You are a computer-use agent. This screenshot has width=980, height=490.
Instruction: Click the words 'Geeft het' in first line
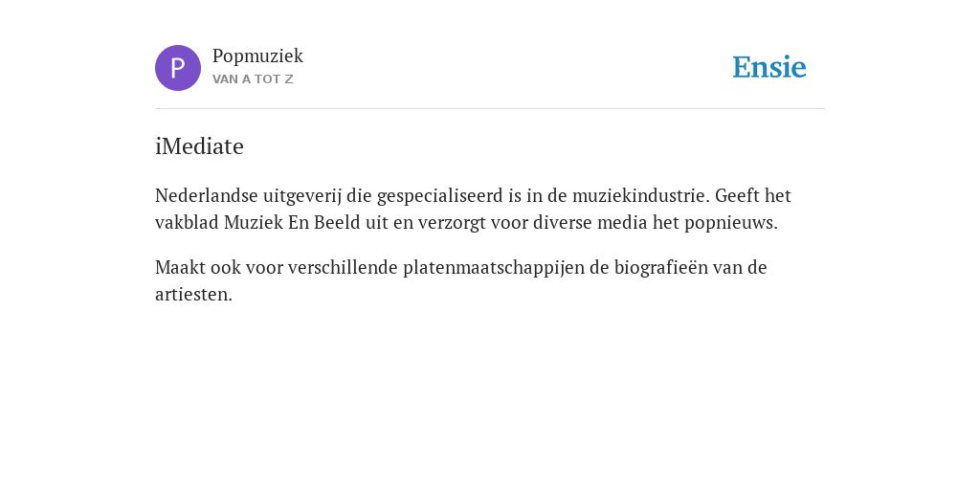[753, 195]
